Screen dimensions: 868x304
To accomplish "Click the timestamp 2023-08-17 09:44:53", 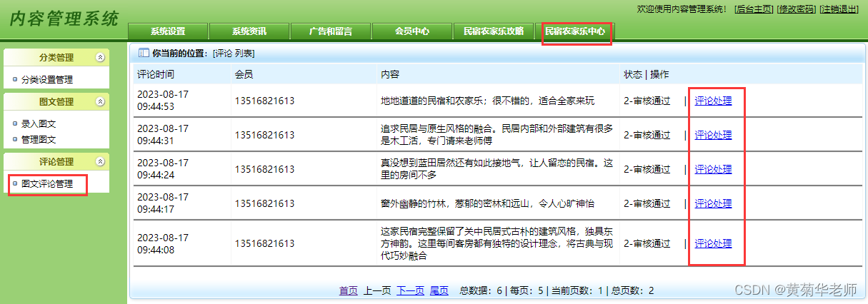I will pyautogui.click(x=163, y=101).
